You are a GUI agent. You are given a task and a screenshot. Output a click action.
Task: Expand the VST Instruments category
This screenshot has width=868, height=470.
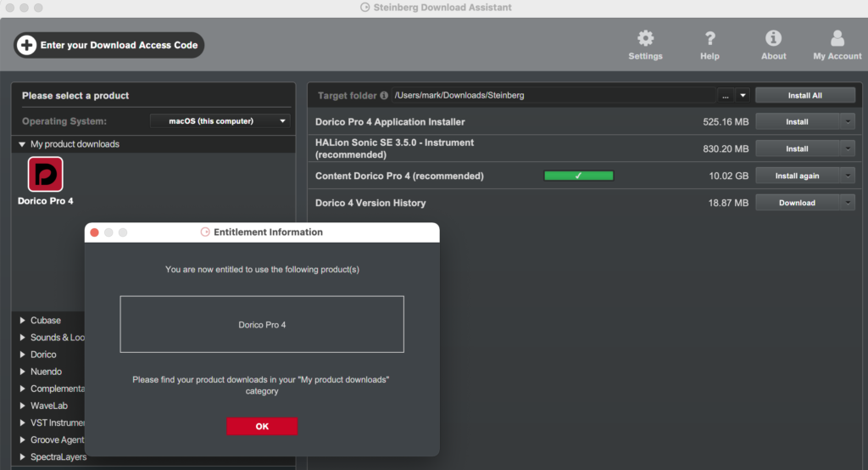point(22,422)
